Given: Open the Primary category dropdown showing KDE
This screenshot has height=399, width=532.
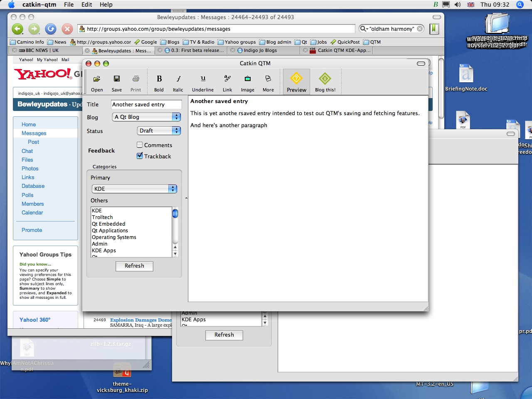Looking at the screenshot, I should point(134,189).
